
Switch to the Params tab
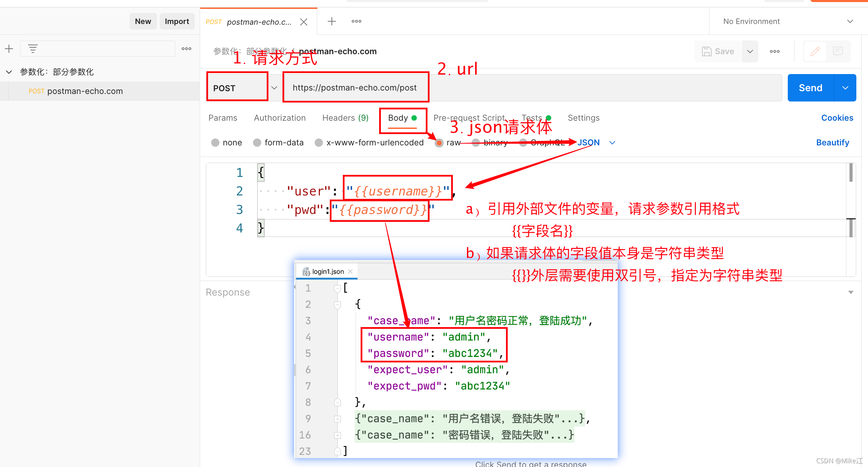click(x=223, y=118)
